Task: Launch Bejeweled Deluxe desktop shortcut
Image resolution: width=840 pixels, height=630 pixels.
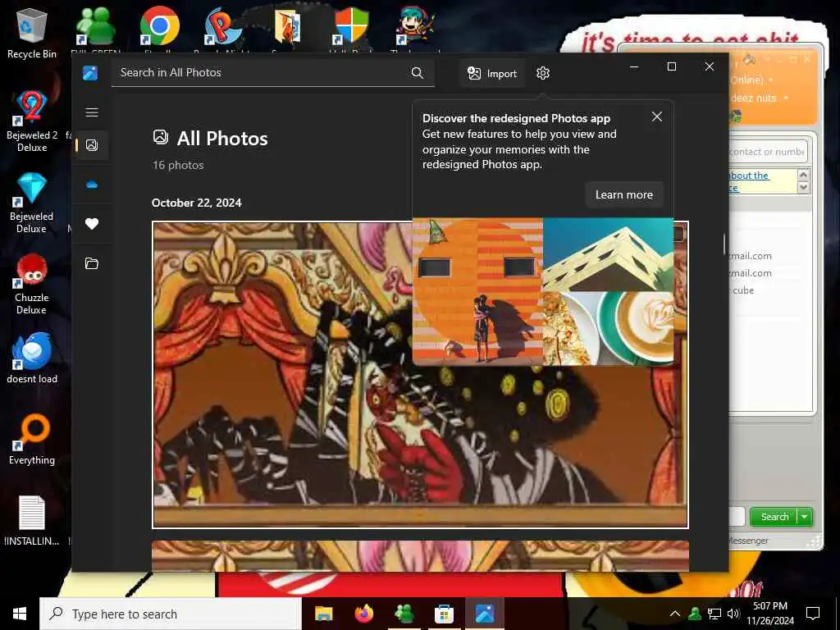Action: 32,203
